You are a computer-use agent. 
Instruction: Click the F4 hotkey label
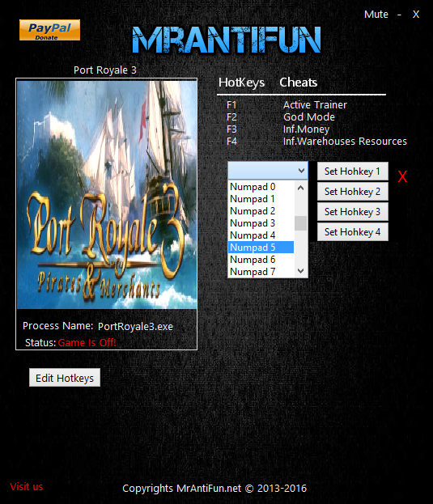point(231,141)
